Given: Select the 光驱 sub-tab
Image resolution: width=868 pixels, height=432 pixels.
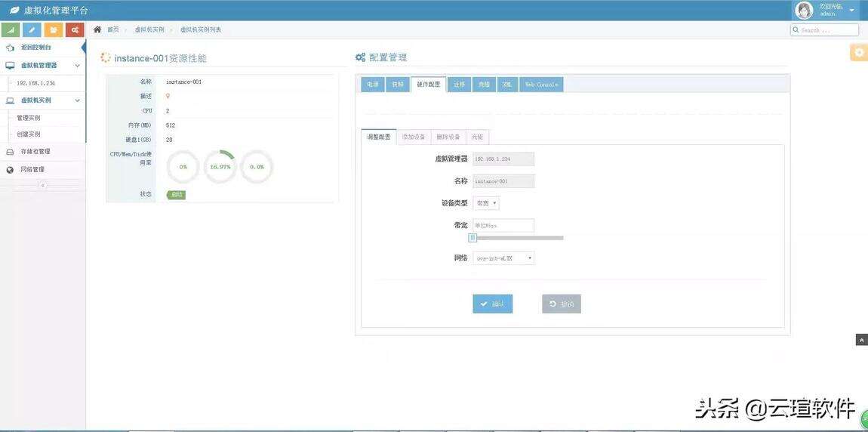Looking at the screenshot, I should click(477, 137).
